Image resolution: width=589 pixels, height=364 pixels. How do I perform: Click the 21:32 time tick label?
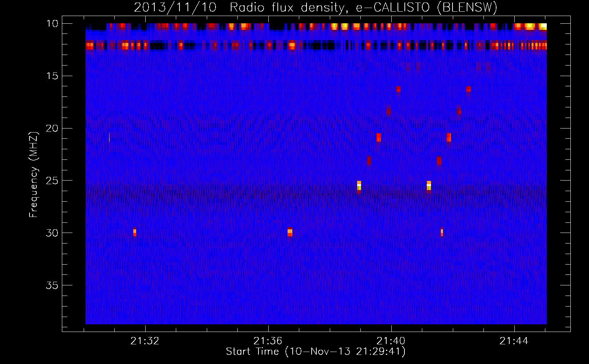point(145,341)
